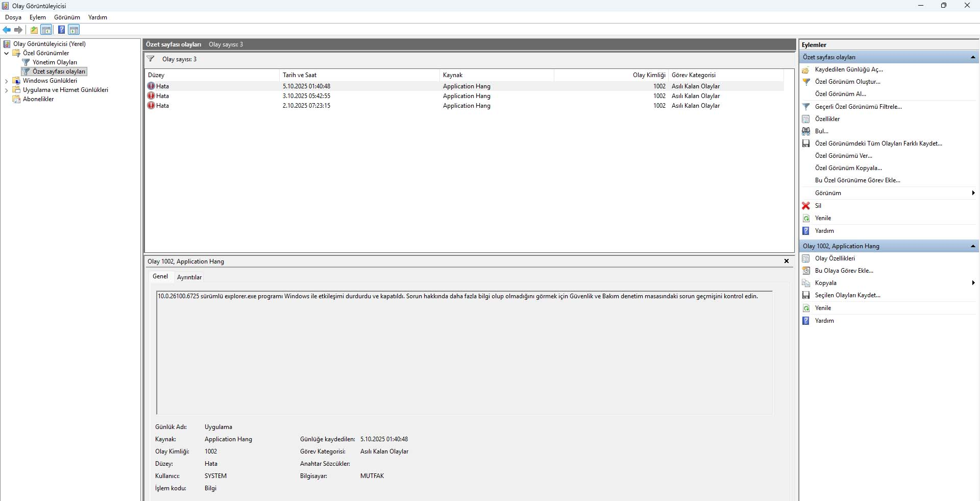
Task: Close the event preview pane
Action: coord(787,261)
